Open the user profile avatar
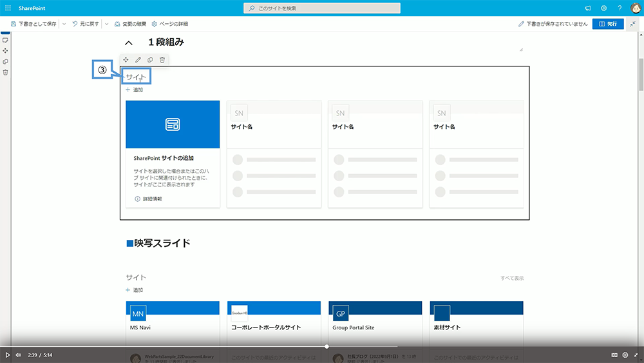This screenshot has height=363, width=644. pyautogui.click(x=636, y=8)
